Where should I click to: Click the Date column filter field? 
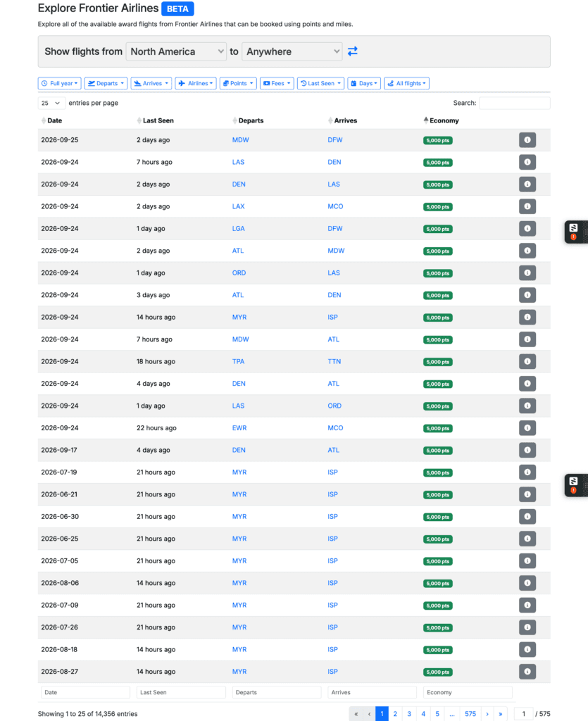coord(85,693)
